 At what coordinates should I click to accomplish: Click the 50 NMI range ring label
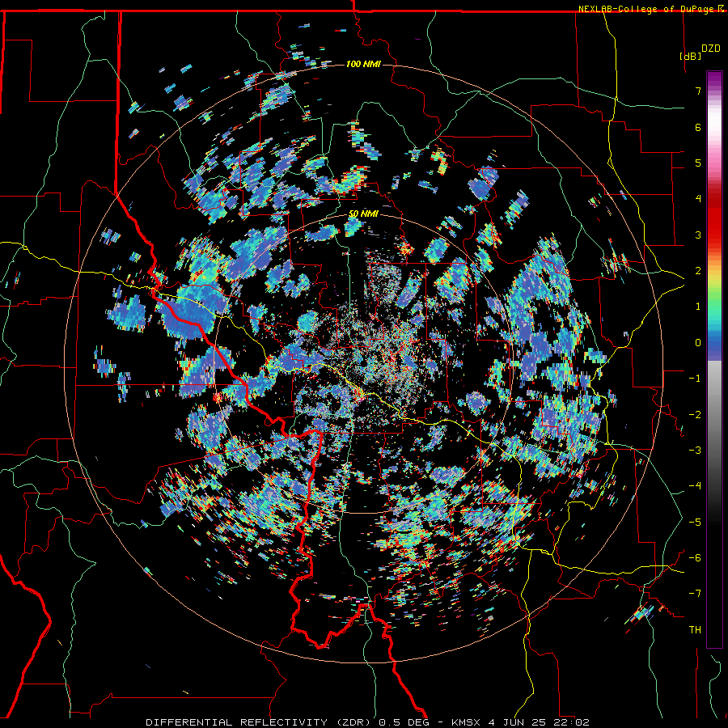pos(363,214)
